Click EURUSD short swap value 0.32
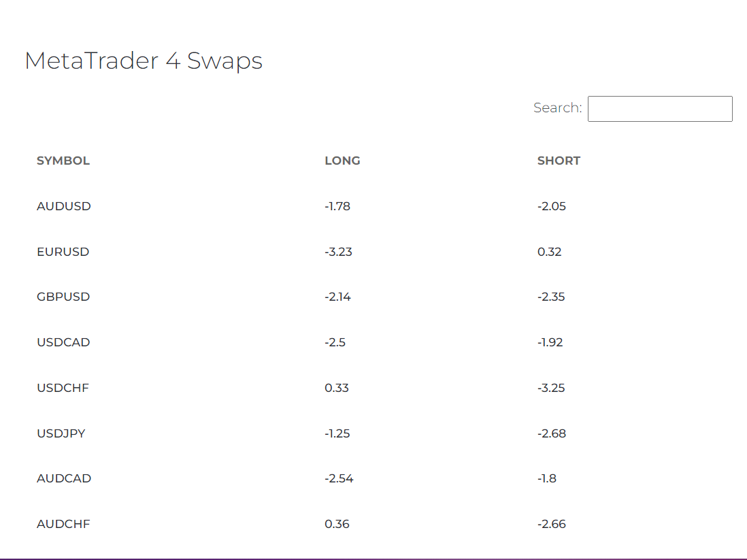This screenshot has width=747, height=560. click(549, 252)
